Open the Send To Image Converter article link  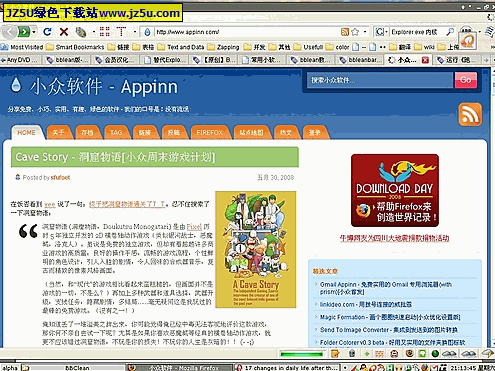(x=389, y=330)
